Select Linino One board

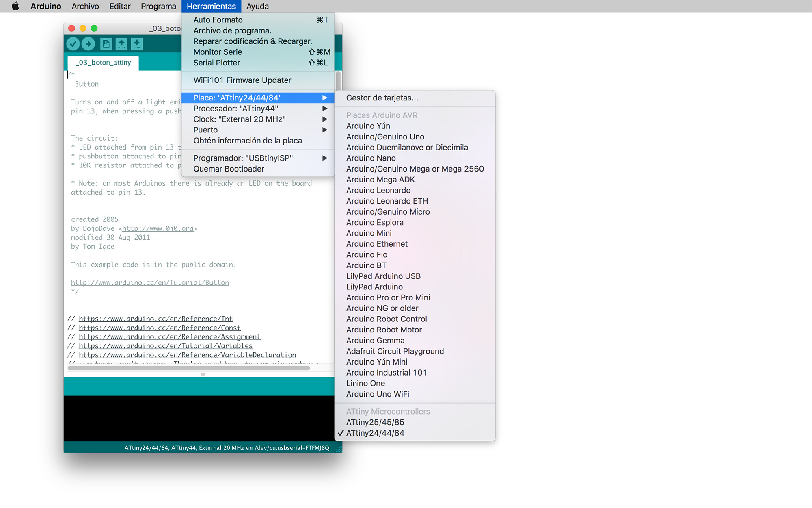point(415,383)
